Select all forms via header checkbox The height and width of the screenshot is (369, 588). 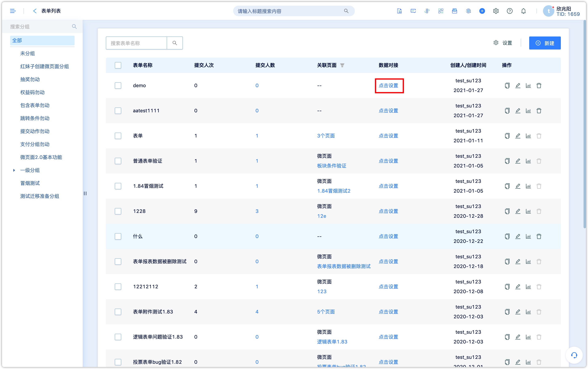118,65
